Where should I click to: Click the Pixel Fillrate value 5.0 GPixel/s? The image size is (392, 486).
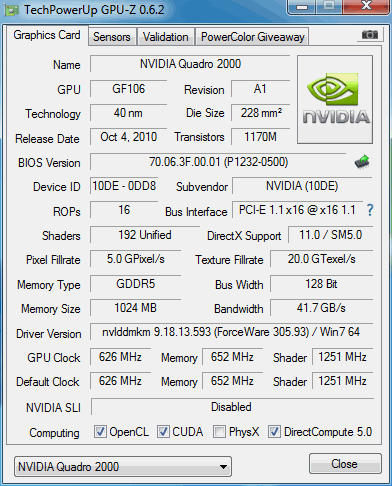pos(135,259)
